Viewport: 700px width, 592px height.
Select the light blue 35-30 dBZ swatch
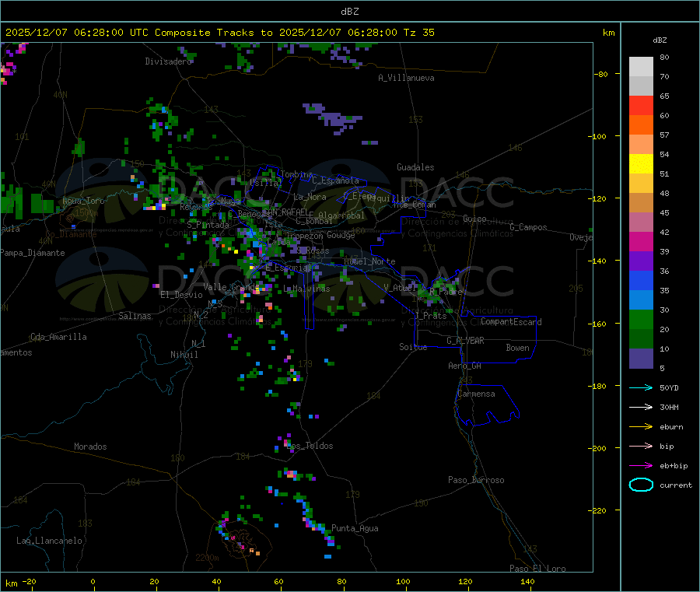tap(641, 300)
